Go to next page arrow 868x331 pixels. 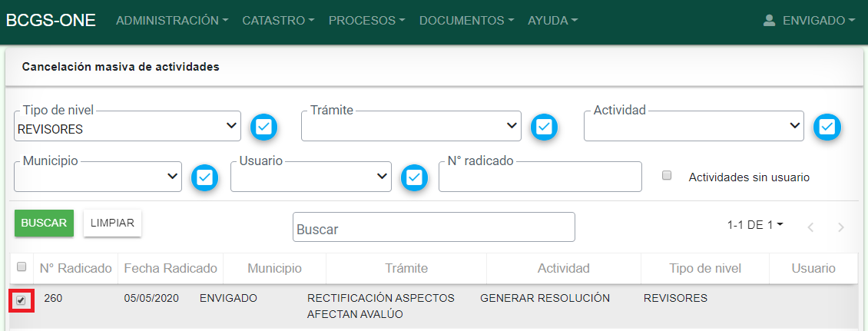841,227
